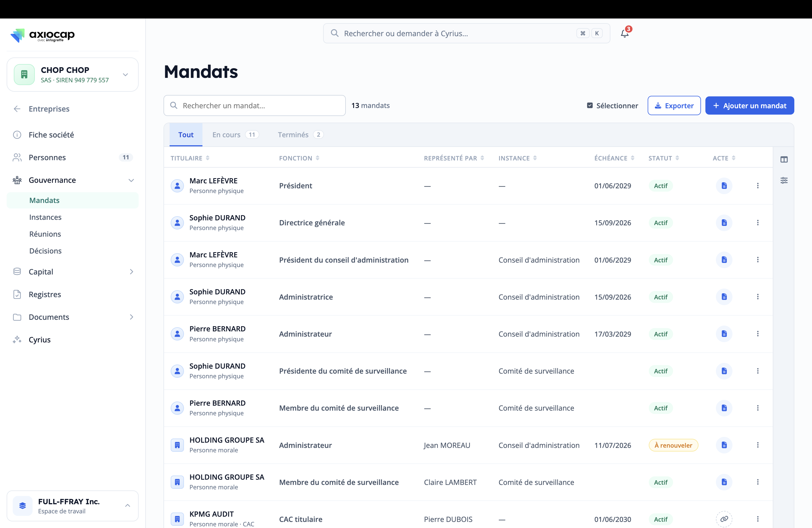812x528 pixels.
Task: Open act document for Pierre BERNARD Administrateur
Action: (x=724, y=334)
